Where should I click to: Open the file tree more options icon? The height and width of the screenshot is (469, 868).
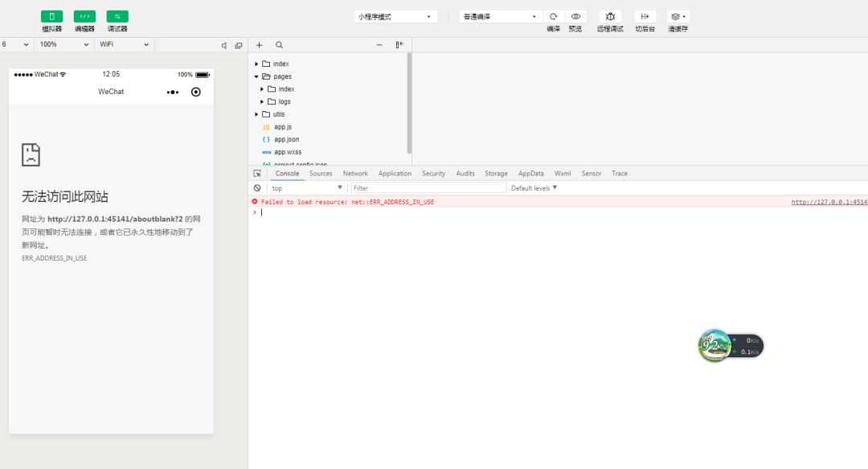point(379,45)
